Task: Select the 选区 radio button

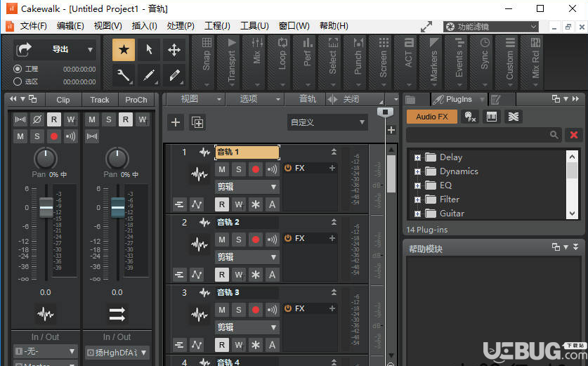Action: (18, 81)
